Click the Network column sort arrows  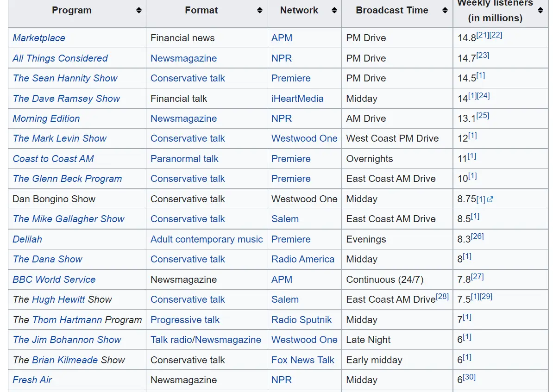pyautogui.click(x=334, y=10)
